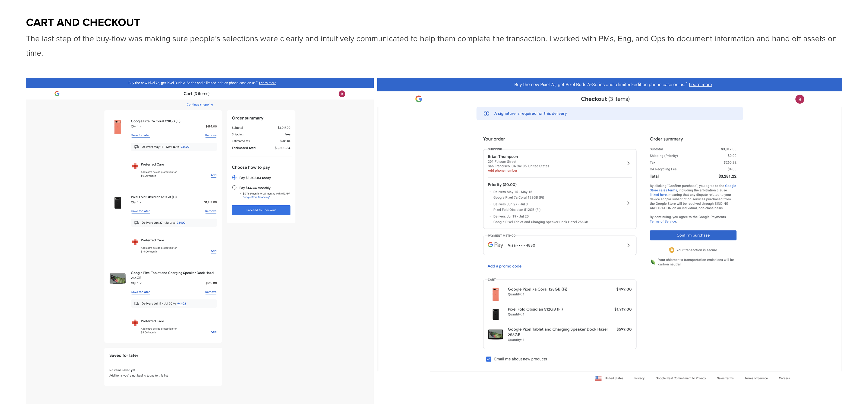The width and height of the screenshot is (868, 412).
Task: Add Preferred Care for Pixel Tablet
Action: [214, 332]
